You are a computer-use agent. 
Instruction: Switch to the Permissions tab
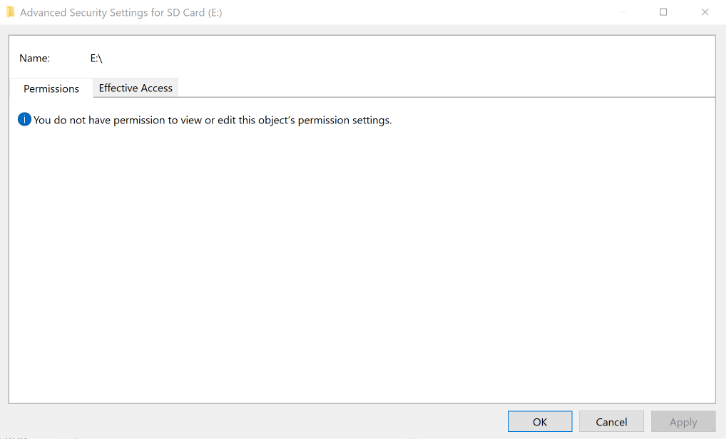(x=51, y=88)
